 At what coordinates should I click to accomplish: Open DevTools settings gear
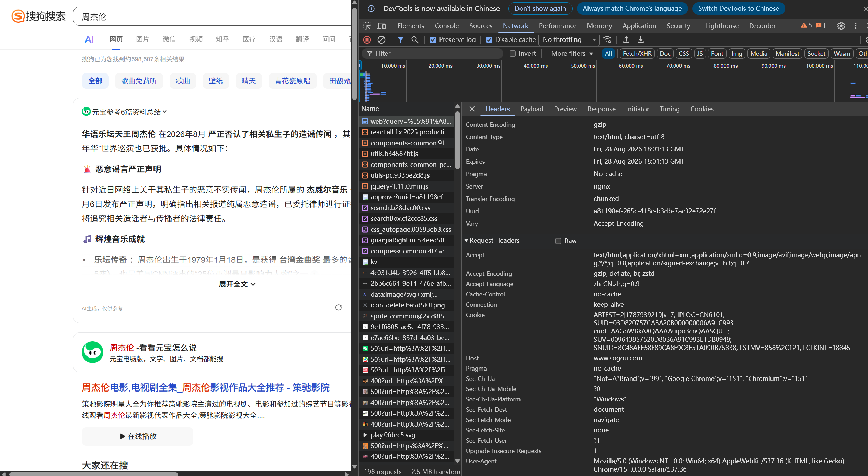coord(841,26)
